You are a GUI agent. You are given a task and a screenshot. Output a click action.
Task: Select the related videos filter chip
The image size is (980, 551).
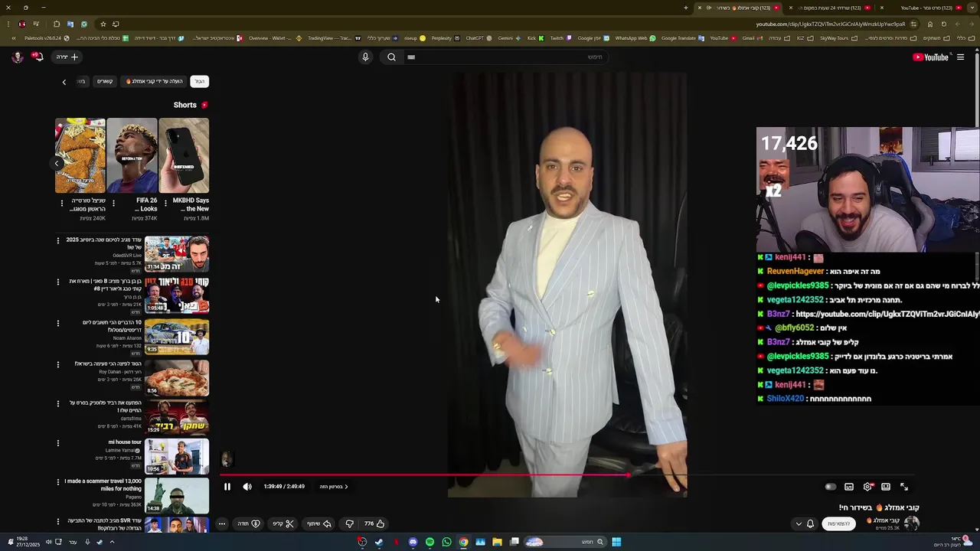[105, 81]
